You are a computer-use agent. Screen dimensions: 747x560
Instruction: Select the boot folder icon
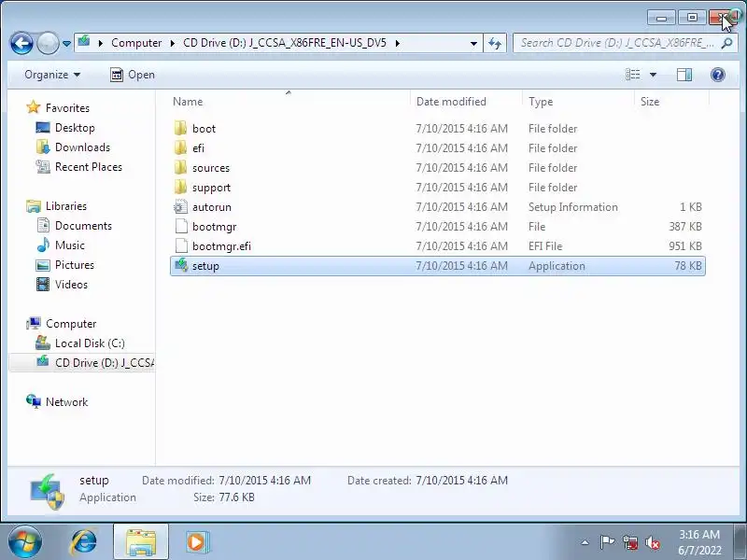[180, 128]
